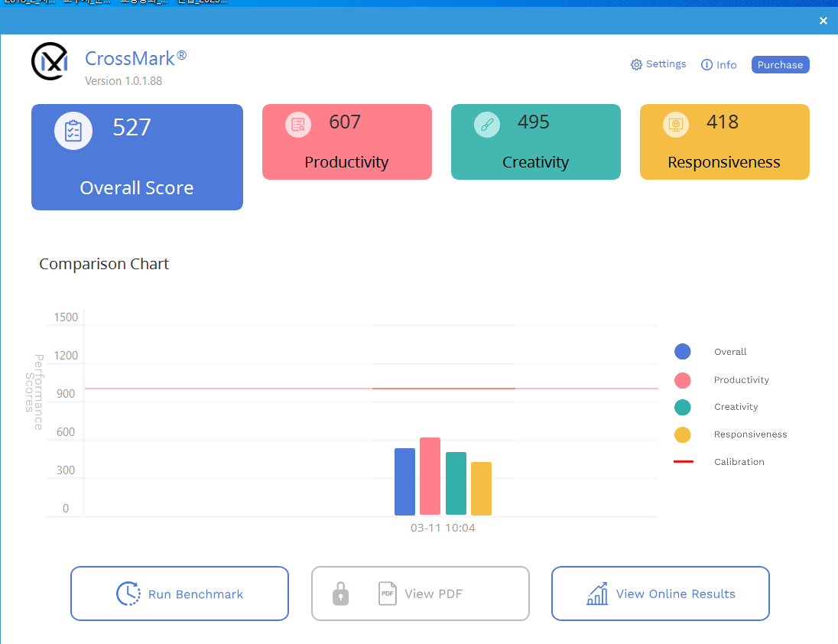Click the CrossMark title text
838x644 pixels.
tap(136, 58)
